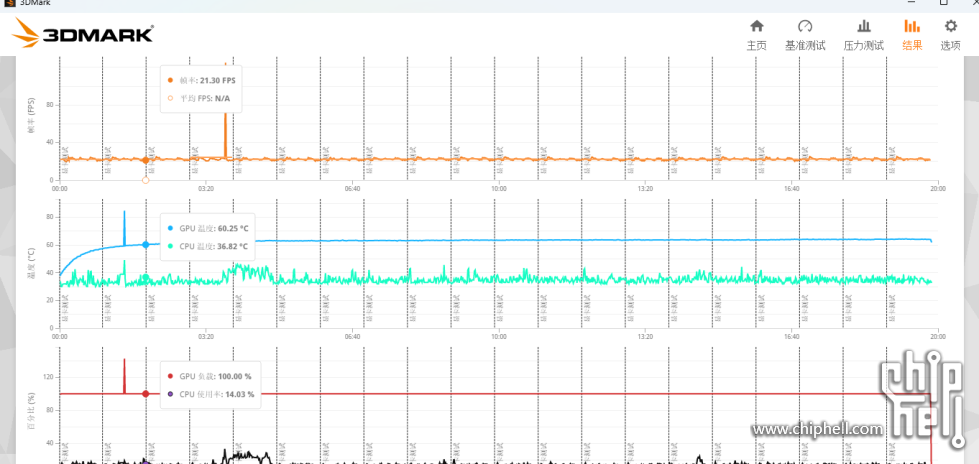This screenshot has height=464, width=979.
Task: Click the 3DMARK logo
Action: point(83,35)
